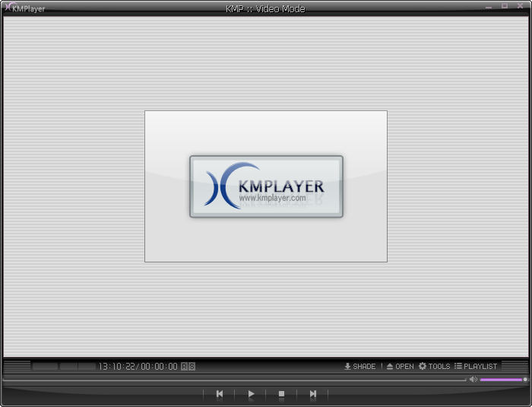The width and height of the screenshot is (532, 407).
Task: Toggle the R repeat indicator
Action: 184,367
